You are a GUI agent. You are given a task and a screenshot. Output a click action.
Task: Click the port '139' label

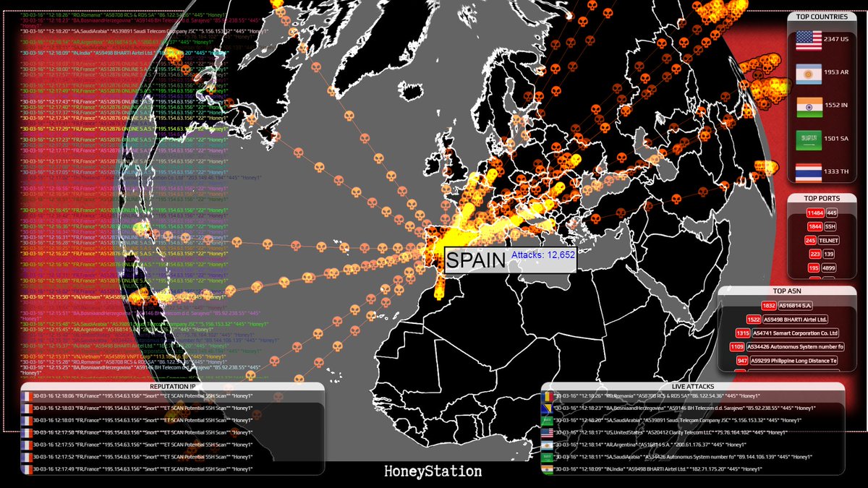pyautogui.click(x=829, y=254)
